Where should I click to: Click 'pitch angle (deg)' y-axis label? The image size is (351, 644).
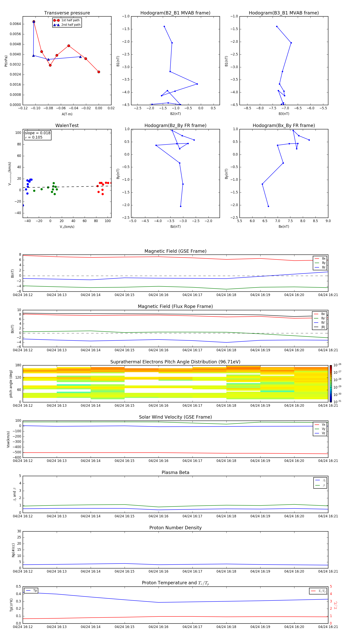(11, 384)
